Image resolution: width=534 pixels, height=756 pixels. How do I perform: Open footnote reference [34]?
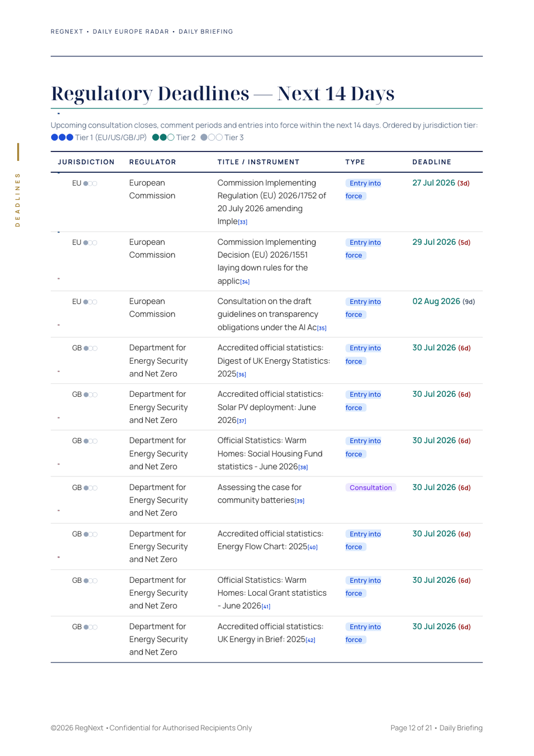pos(245,282)
